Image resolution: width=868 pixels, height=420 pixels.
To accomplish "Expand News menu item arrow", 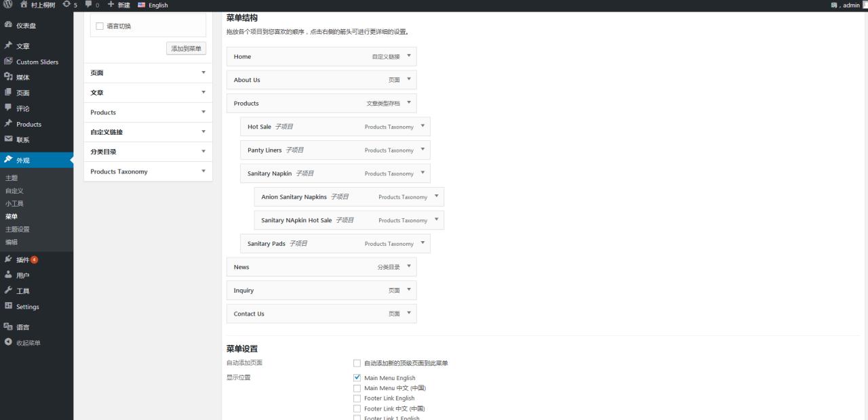I will [409, 266].
